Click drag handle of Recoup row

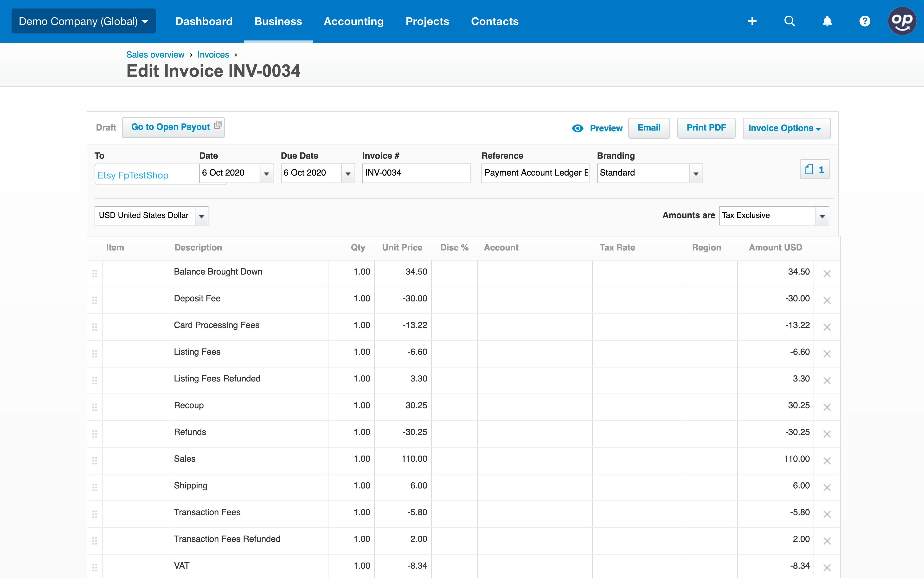[x=95, y=407]
